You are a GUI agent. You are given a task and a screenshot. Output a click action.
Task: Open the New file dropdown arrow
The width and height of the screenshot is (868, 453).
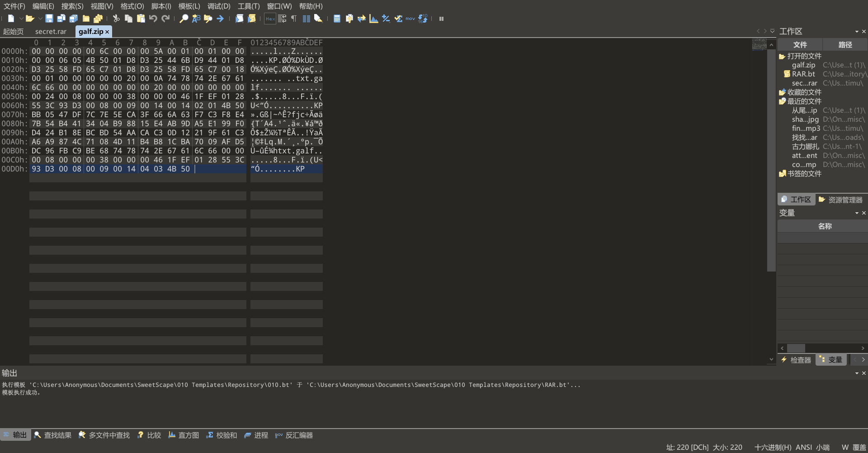(21, 19)
